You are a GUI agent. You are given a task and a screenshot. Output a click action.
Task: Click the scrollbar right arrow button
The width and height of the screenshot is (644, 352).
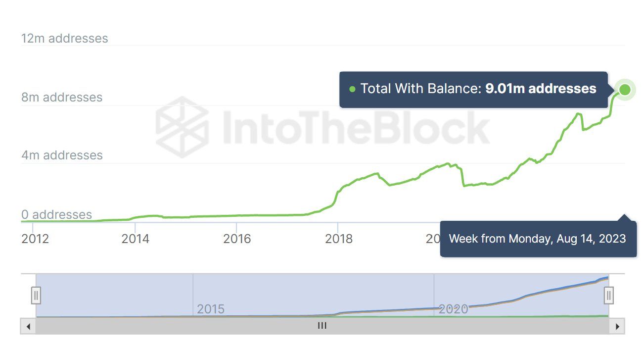(x=617, y=326)
